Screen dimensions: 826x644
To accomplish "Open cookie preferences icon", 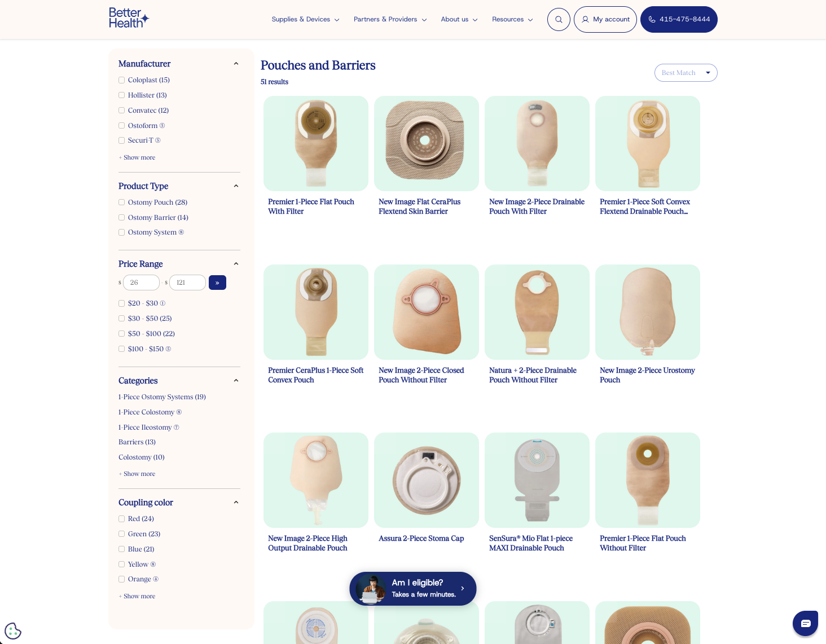I will click(13, 631).
